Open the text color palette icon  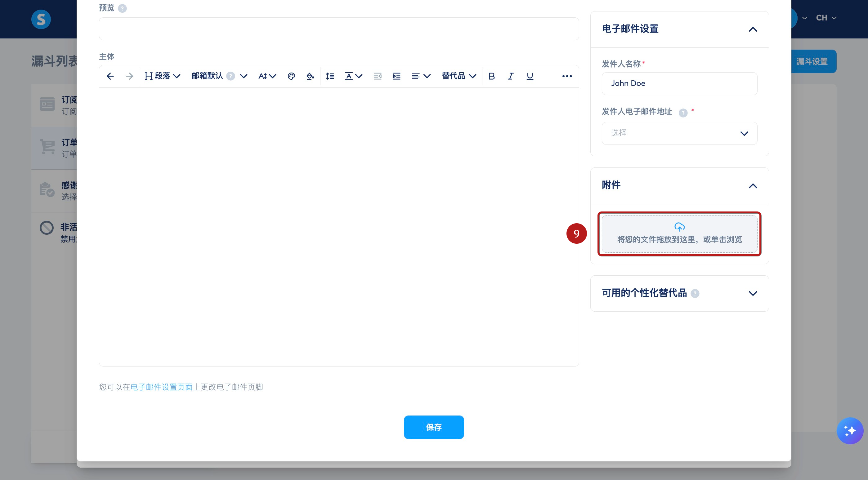(292, 76)
